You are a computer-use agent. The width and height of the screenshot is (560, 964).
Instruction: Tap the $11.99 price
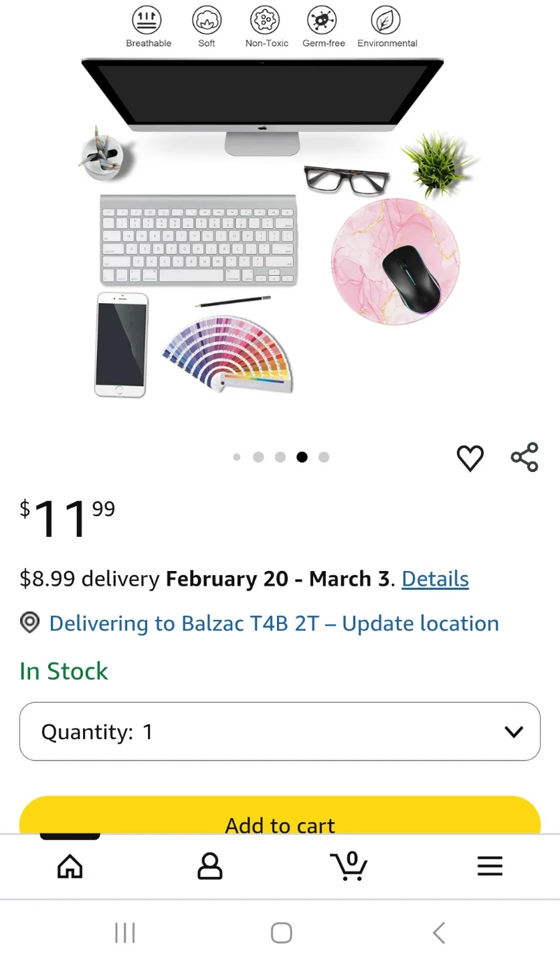click(67, 518)
